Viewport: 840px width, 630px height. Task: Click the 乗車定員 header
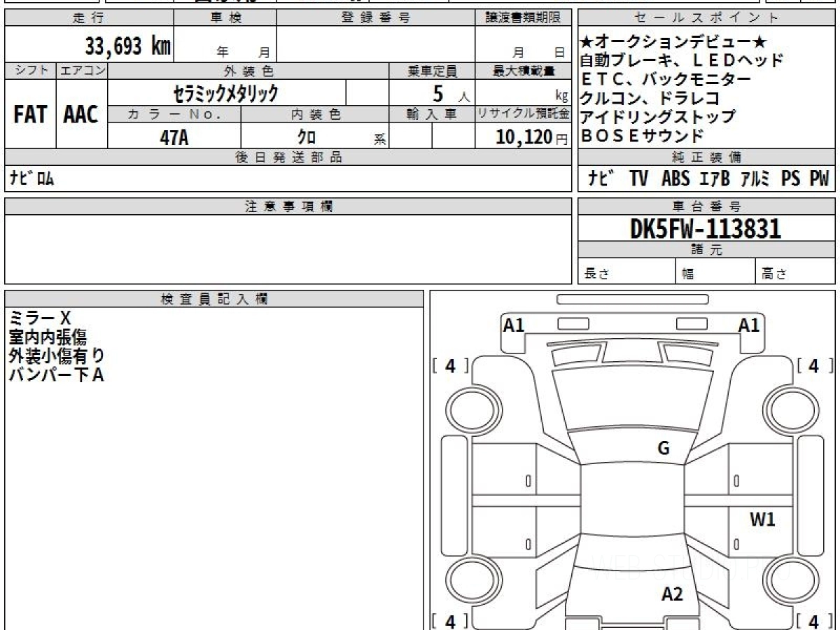[432, 71]
